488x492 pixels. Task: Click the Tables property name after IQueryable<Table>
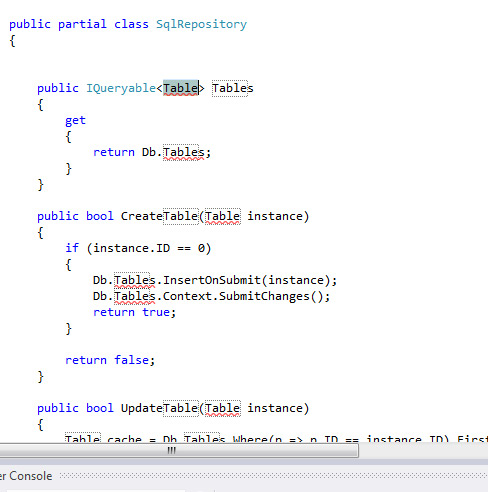233,88
